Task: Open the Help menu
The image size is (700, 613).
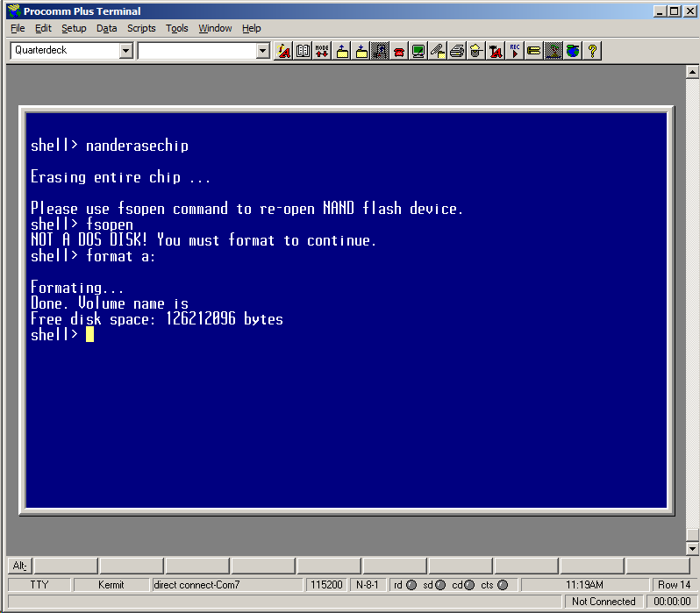Action: (x=252, y=28)
